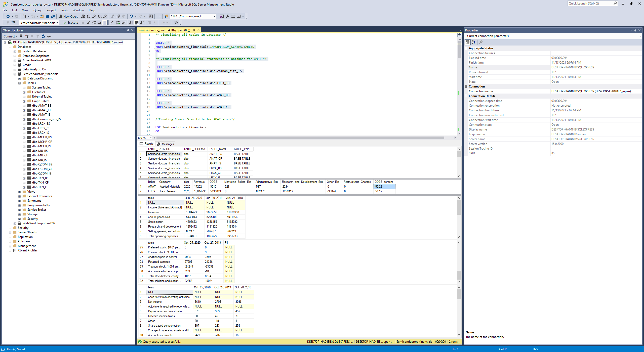Select dbo.LRCX_IS table in tree
The height and width of the screenshot is (352, 644).
pos(41,133)
